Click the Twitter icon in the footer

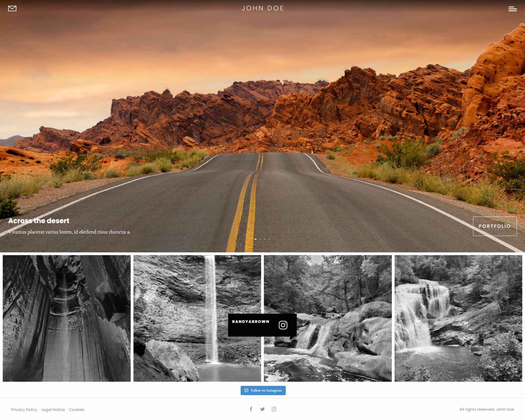pos(262,409)
